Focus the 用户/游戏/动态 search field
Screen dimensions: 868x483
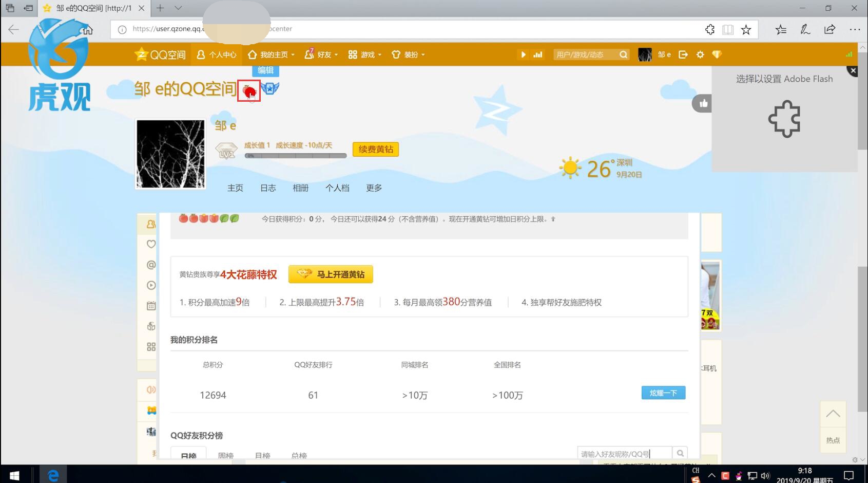[586, 54]
